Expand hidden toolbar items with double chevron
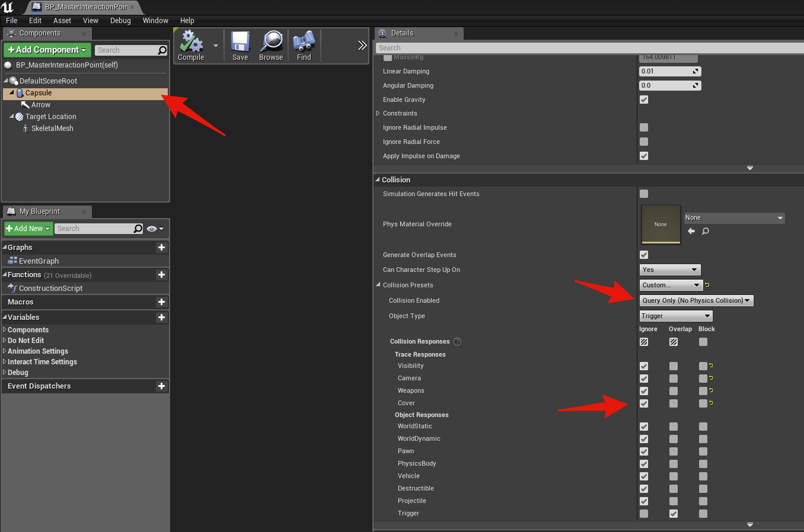The width and height of the screenshot is (804, 532). [x=362, y=46]
